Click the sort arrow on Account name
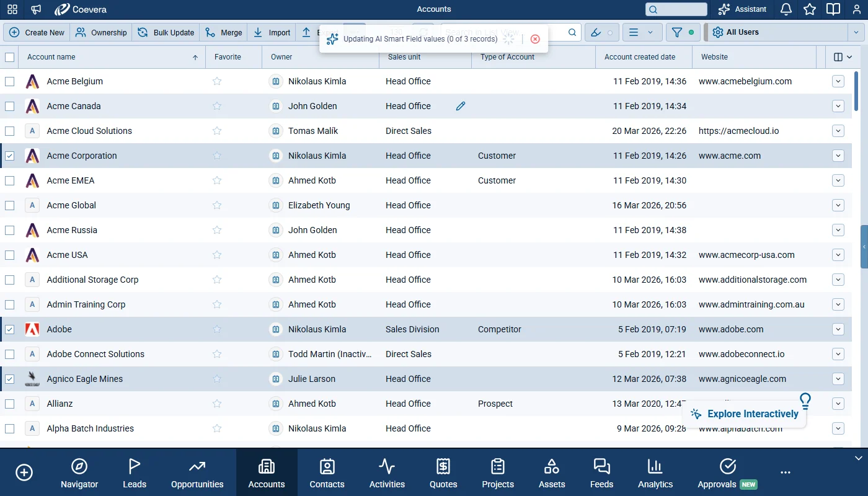The image size is (868, 496). (x=195, y=58)
